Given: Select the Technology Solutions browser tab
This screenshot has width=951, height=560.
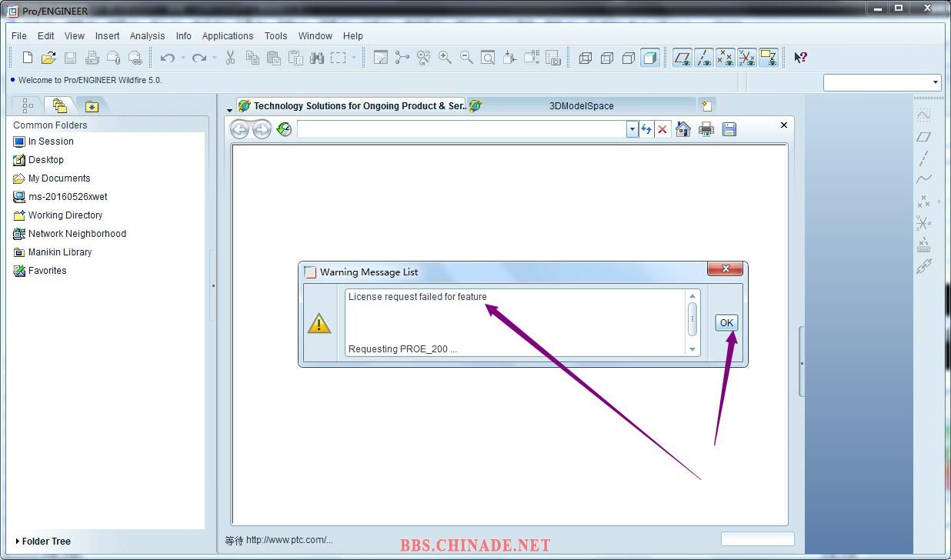Looking at the screenshot, I should (x=352, y=105).
